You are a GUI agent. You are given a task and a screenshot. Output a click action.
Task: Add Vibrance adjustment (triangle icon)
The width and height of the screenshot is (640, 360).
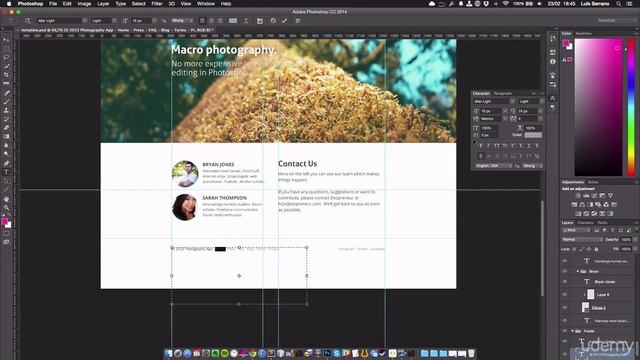(610, 196)
